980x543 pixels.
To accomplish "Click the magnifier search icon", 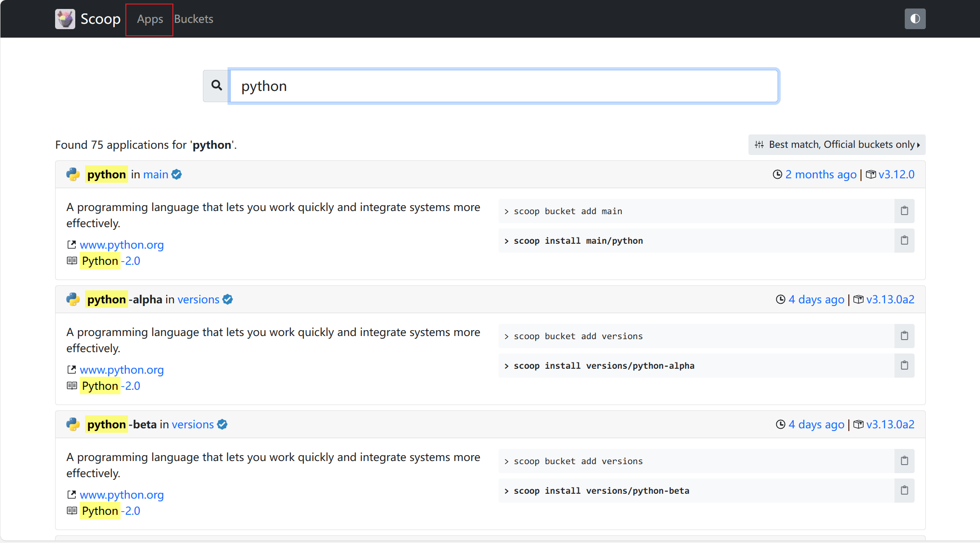I will click(217, 86).
